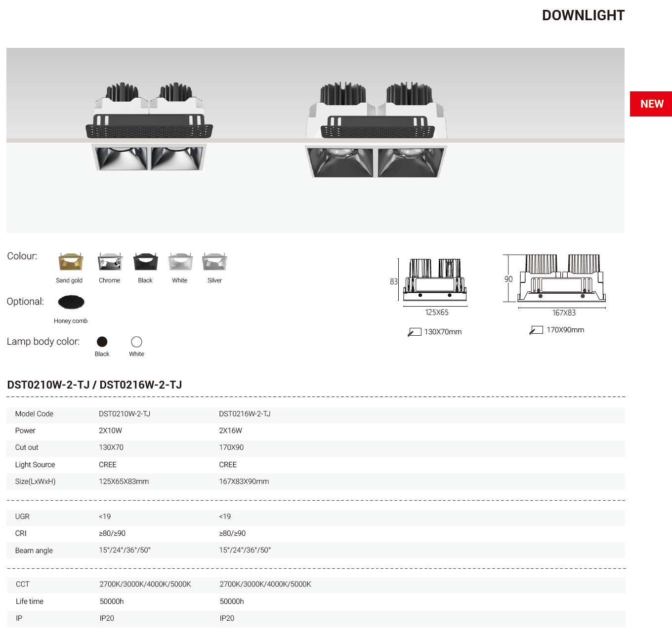Select Black lamp body color circle

[102, 342]
